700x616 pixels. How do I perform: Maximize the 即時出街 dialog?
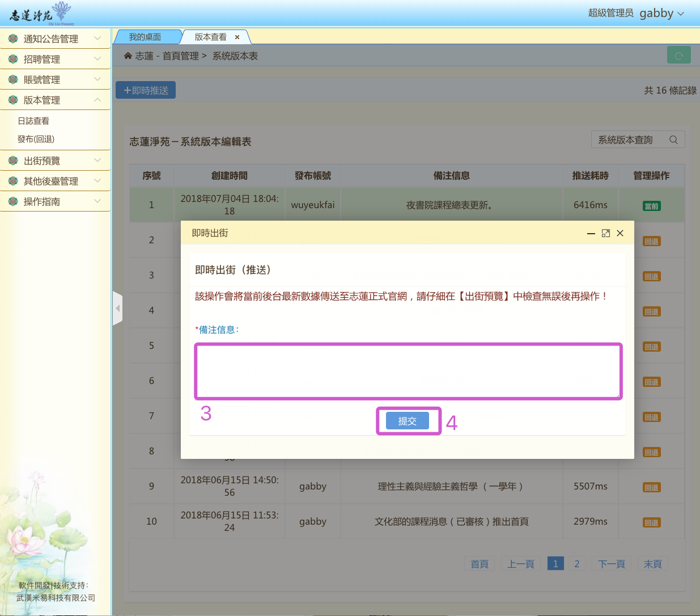pyautogui.click(x=605, y=233)
